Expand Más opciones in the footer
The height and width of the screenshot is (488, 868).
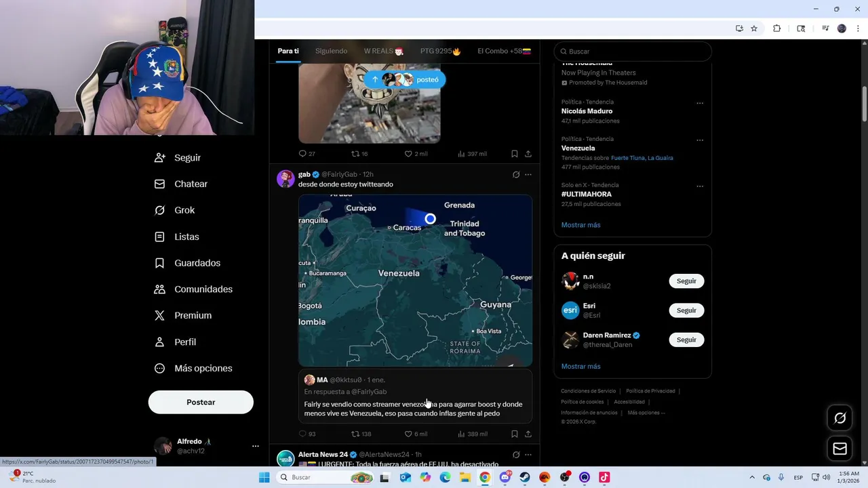(646, 413)
